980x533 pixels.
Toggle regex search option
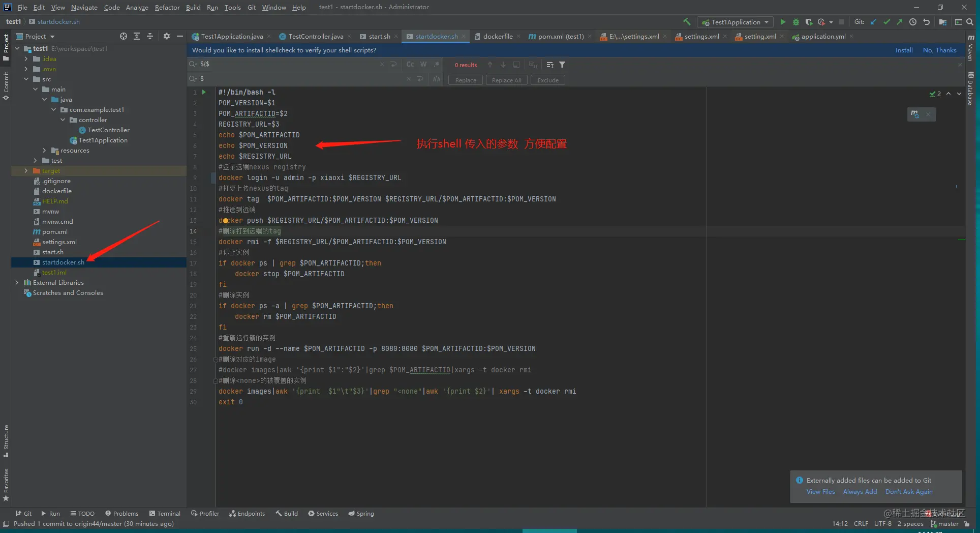(437, 64)
